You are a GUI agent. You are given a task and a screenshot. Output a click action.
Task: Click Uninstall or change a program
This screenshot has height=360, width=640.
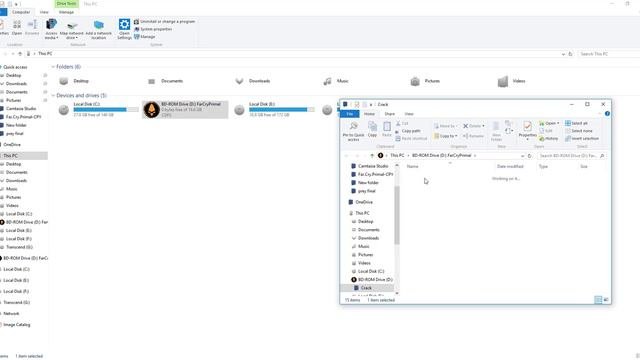[164, 21]
